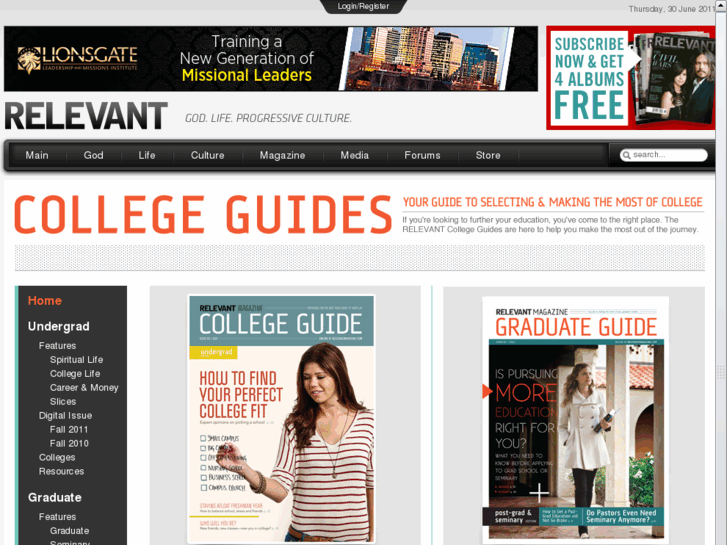Viewport: 727px width, 545px height.
Task: Open Features under Graduate section
Action: (x=57, y=517)
